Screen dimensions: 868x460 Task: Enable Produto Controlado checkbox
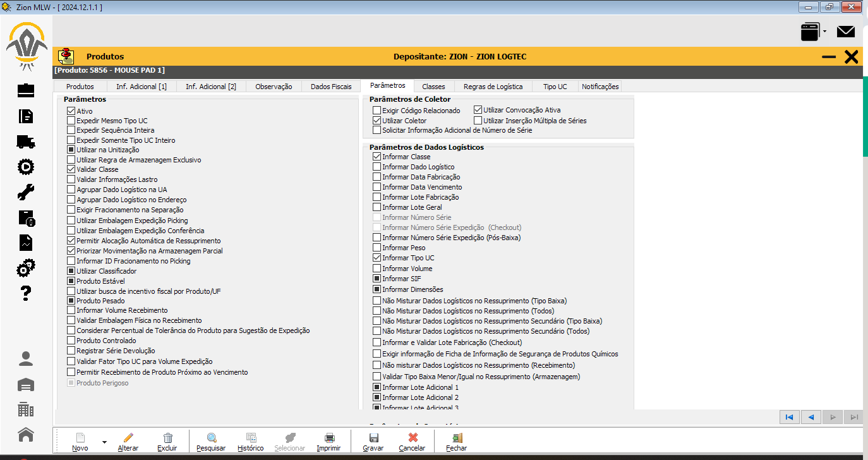click(x=71, y=341)
